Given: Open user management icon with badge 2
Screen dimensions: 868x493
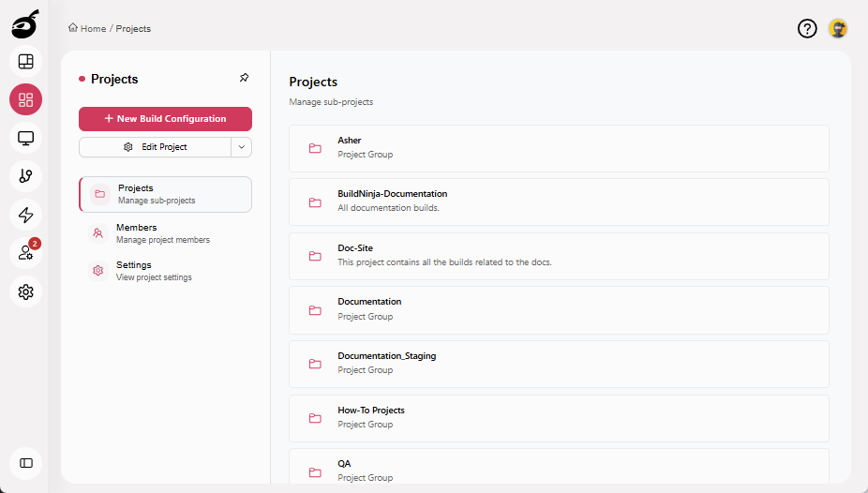Looking at the screenshot, I should coord(25,253).
